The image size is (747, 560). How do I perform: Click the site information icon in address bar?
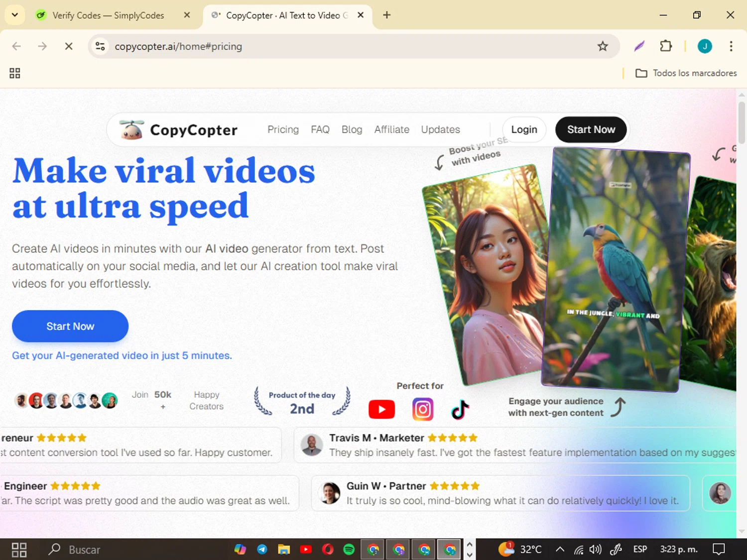100,46
